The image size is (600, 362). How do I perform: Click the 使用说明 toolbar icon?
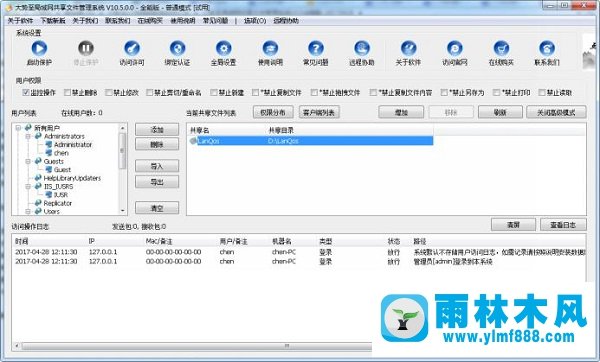[270, 48]
